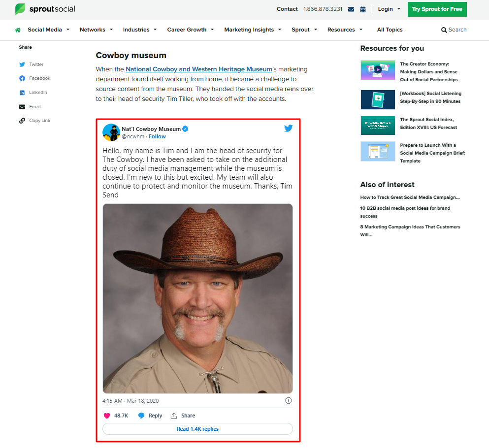Click the Sprout Social leaf logo
Screen dimensions: 489x448
20,9
